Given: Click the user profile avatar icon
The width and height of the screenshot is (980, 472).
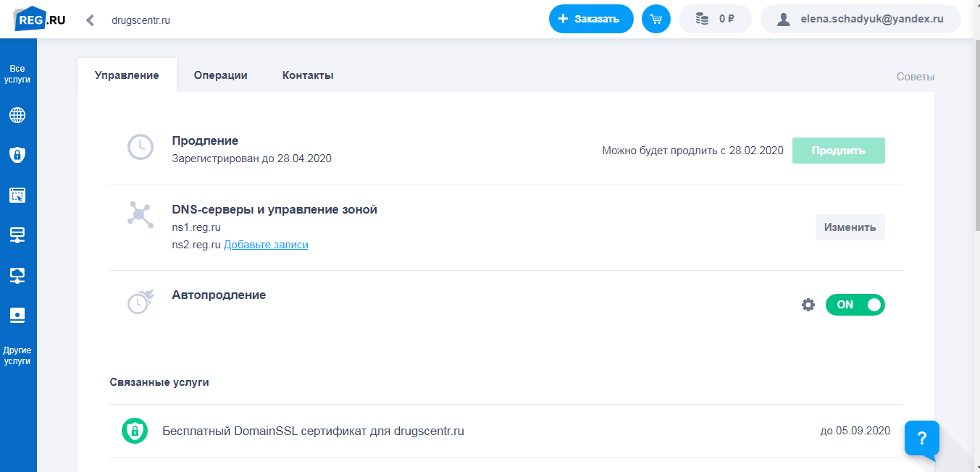Looking at the screenshot, I should (783, 20).
